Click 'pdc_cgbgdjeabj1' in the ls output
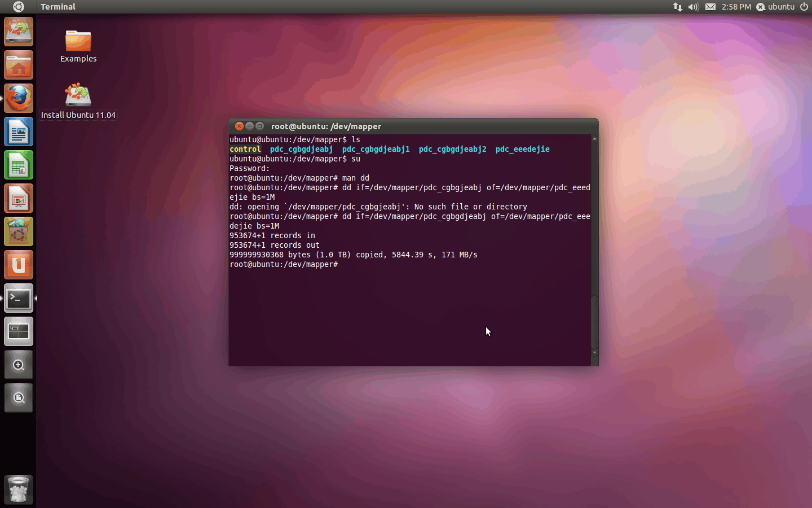The height and width of the screenshot is (508, 812). coord(376,149)
